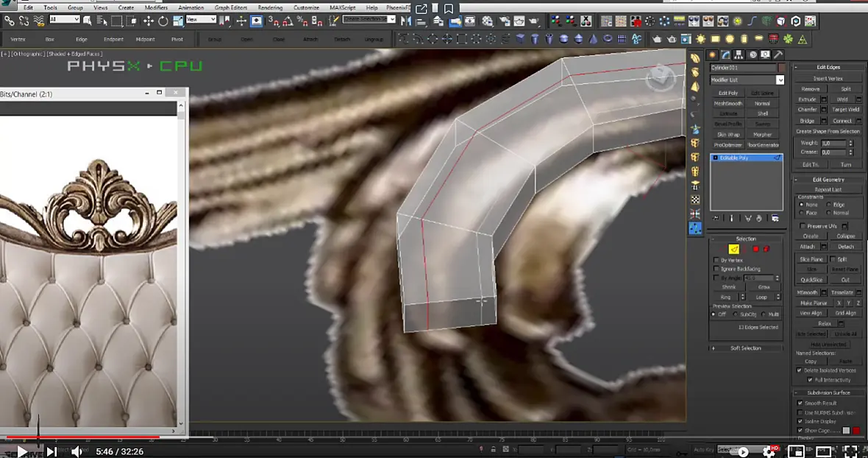Activate the Select and Rotate tool
868x458 pixels.
click(x=163, y=21)
